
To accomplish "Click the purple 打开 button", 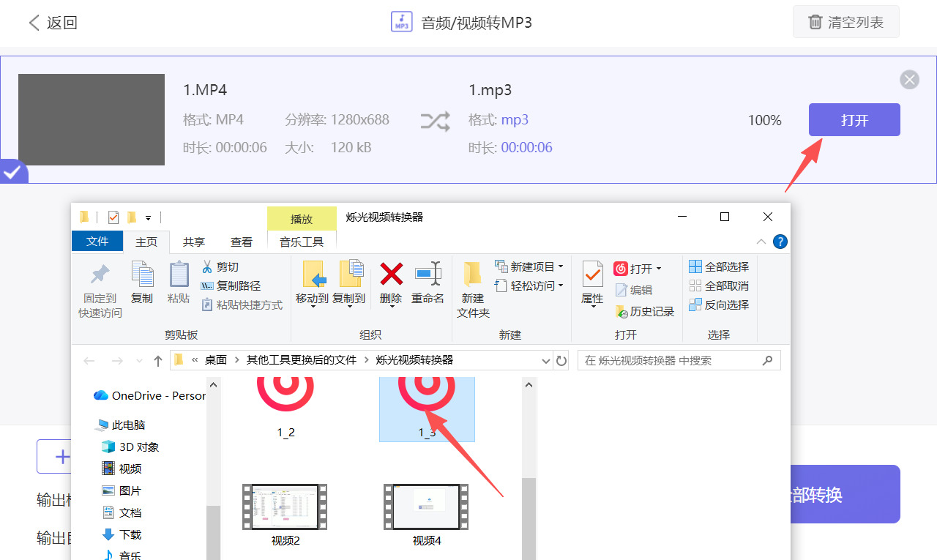I will pyautogui.click(x=854, y=119).
